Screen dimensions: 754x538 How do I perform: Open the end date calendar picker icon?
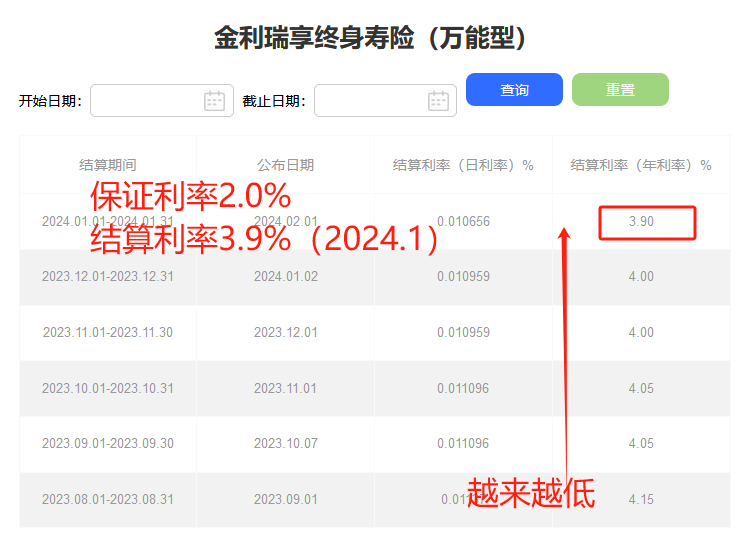tap(438, 100)
